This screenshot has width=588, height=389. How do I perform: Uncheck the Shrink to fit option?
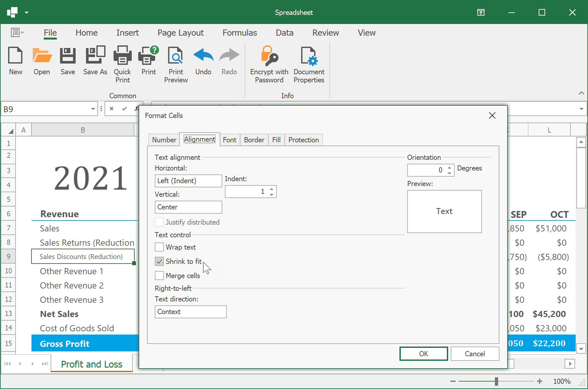pyautogui.click(x=159, y=261)
